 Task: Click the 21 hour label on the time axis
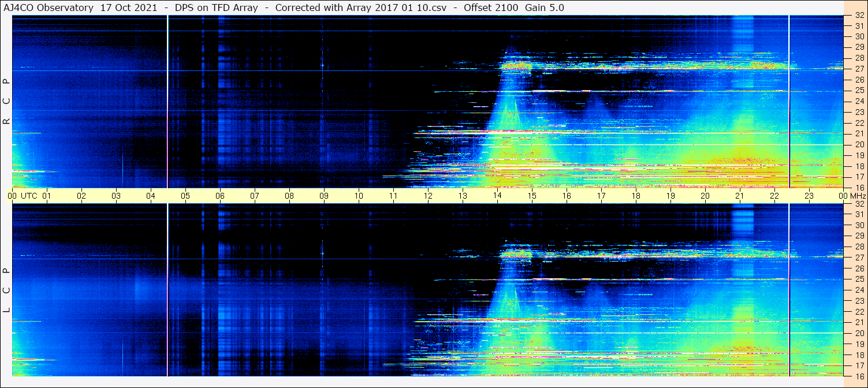coord(740,196)
